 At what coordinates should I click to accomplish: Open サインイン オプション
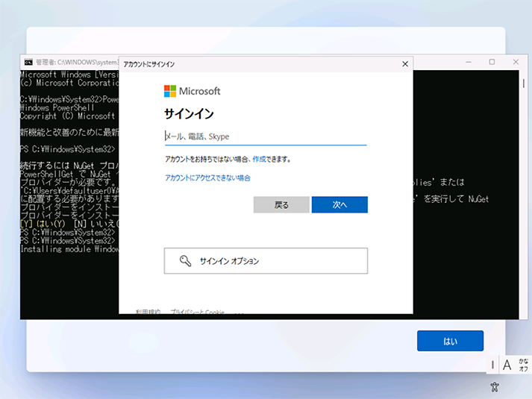(266, 261)
